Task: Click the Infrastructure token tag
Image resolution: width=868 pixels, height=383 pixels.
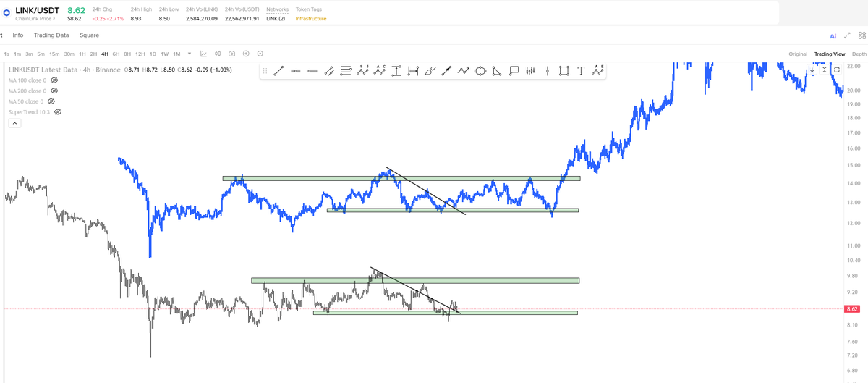Action: click(311, 18)
